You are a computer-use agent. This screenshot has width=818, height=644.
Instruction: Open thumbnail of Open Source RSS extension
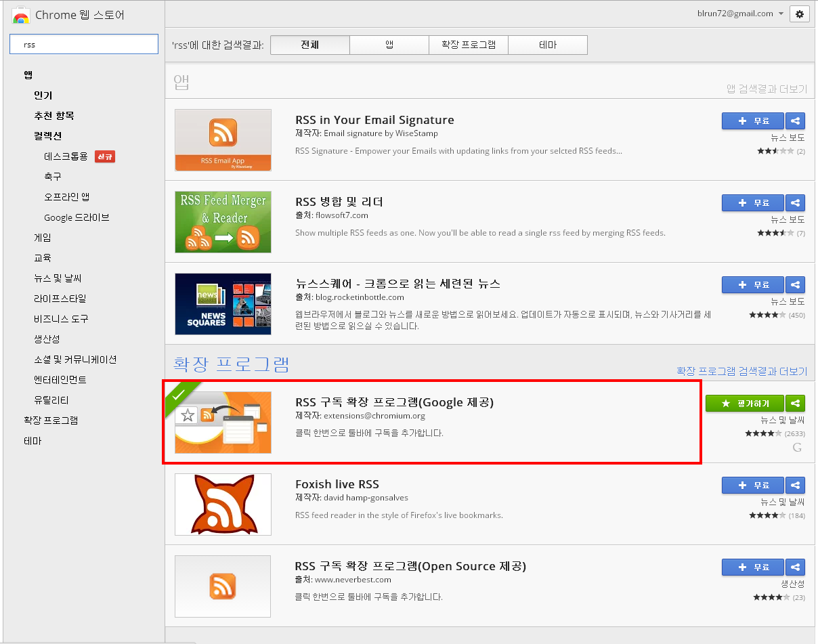pos(223,586)
